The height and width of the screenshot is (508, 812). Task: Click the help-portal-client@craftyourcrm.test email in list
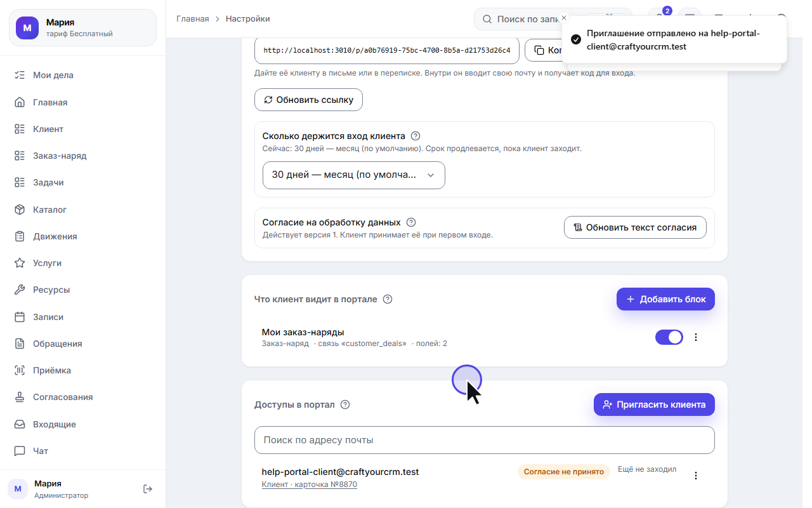[x=341, y=472]
